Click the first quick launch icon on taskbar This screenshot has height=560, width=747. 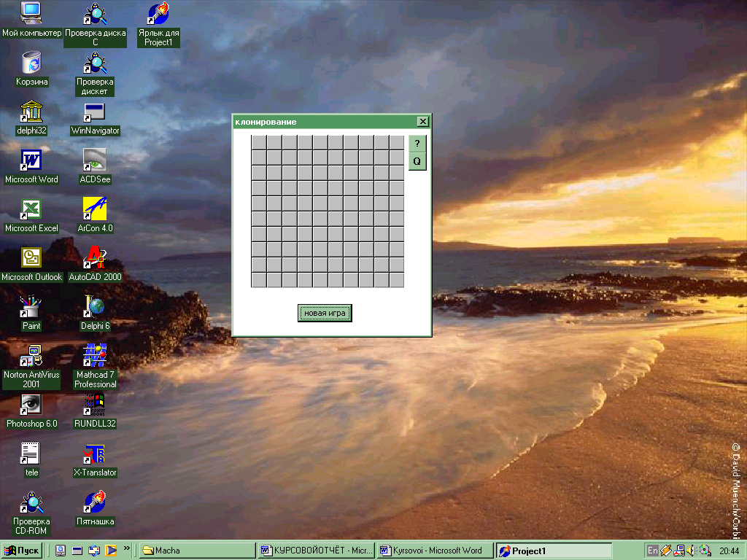(61, 551)
